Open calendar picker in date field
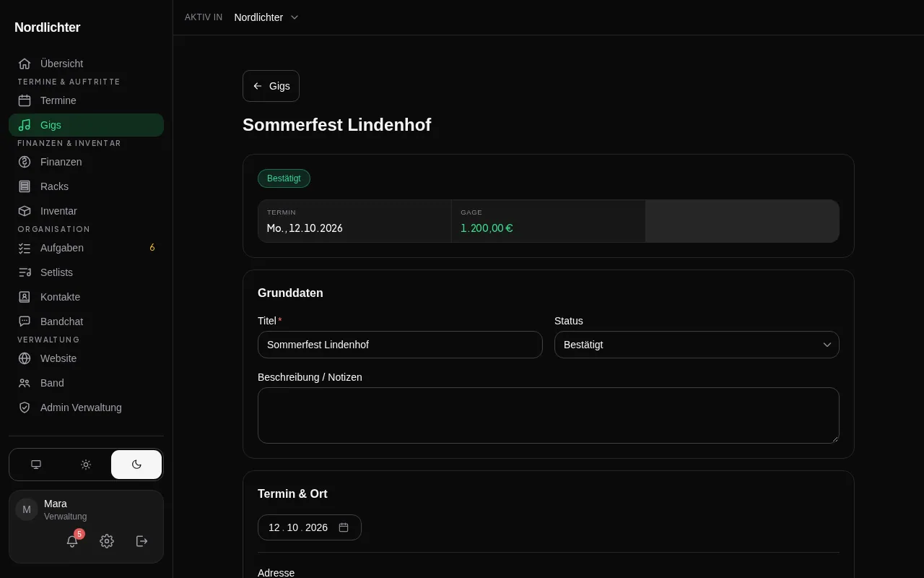Image resolution: width=924 pixels, height=578 pixels. [344, 527]
